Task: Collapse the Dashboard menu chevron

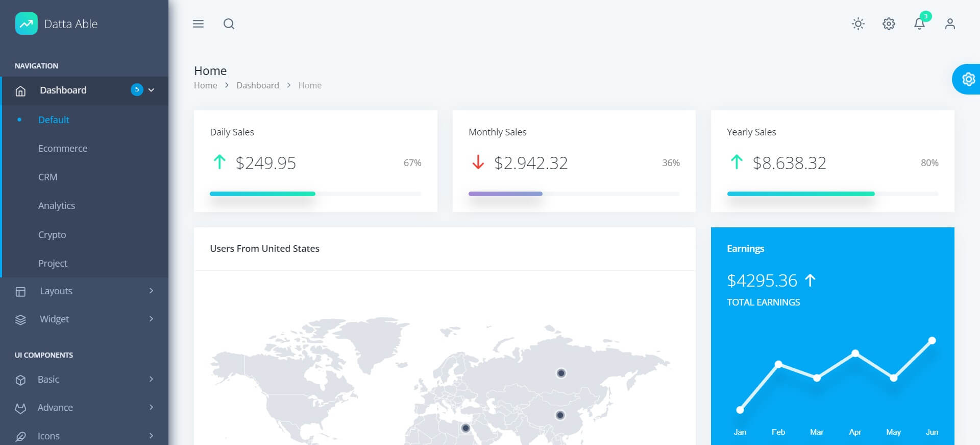Action: tap(151, 90)
